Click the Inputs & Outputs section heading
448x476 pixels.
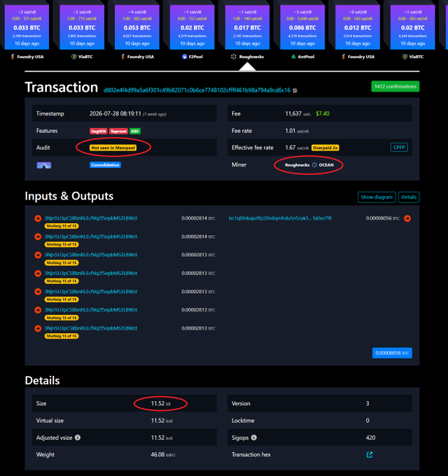point(69,196)
